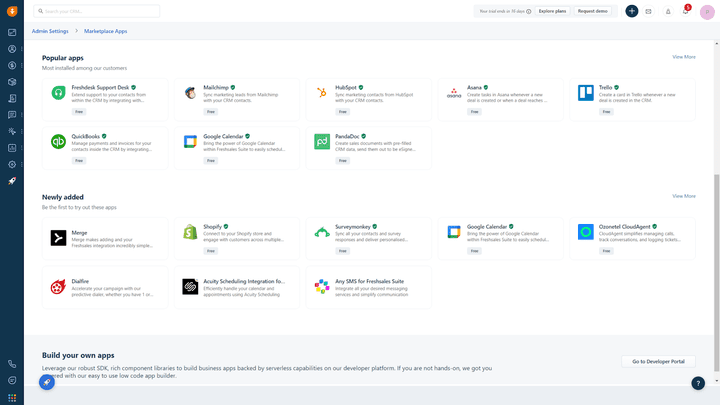Open the Admin Settings gear icon

click(x=12, y=164)
